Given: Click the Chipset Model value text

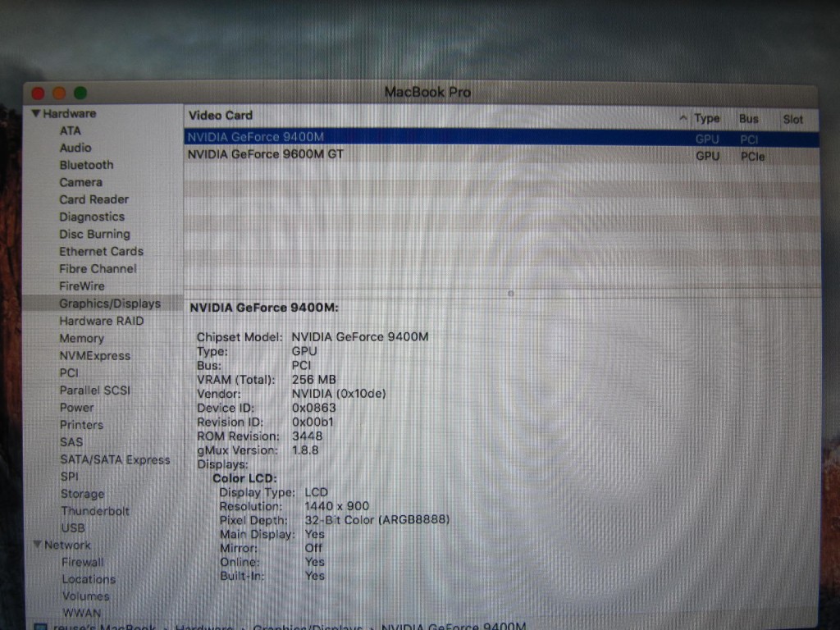Looking at the screenshot, I should coord(360,337).
